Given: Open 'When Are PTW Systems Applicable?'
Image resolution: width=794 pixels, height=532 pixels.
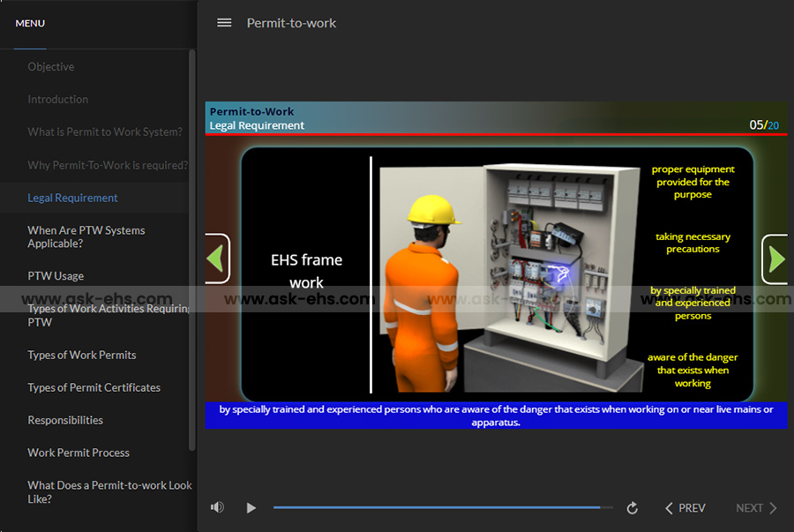Looking at the screenshot, I should pyautogui.click(x=86, y=236).
